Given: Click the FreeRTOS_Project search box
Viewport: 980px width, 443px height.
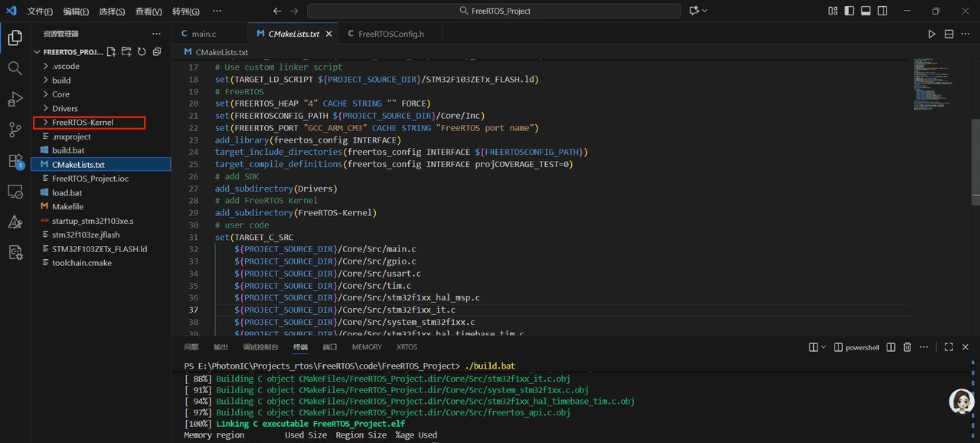Looking at the screenshot, I should pyautogui.click(x=494, y=11).
